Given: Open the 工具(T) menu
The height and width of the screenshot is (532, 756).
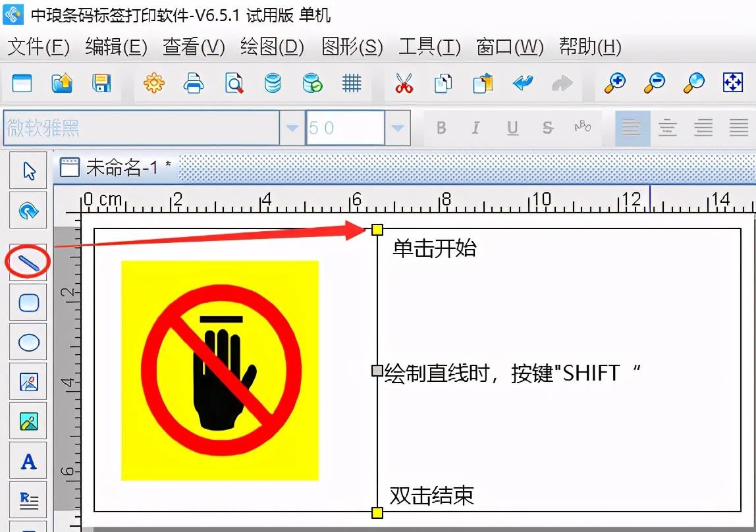Looking at the screenshot, I should (x=429, y=47).
